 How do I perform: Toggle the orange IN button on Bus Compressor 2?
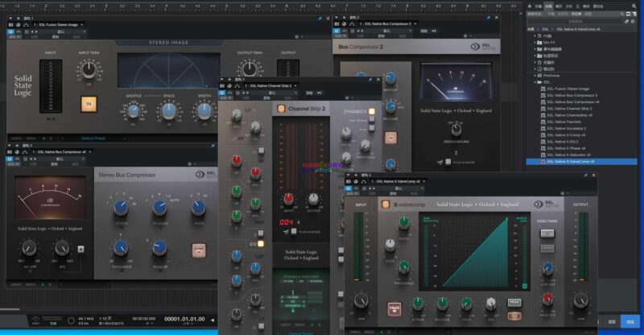click(390, 139)
